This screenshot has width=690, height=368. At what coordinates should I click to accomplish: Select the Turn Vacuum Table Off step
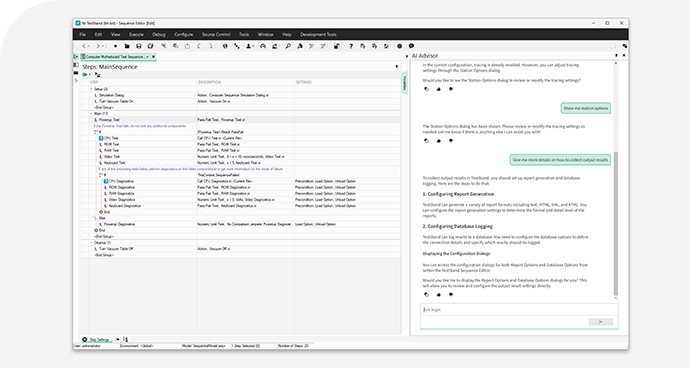114,249
